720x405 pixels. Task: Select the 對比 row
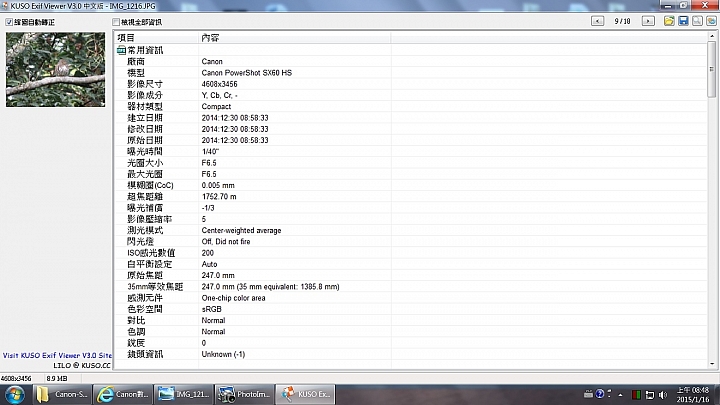[x=411, y=321]
